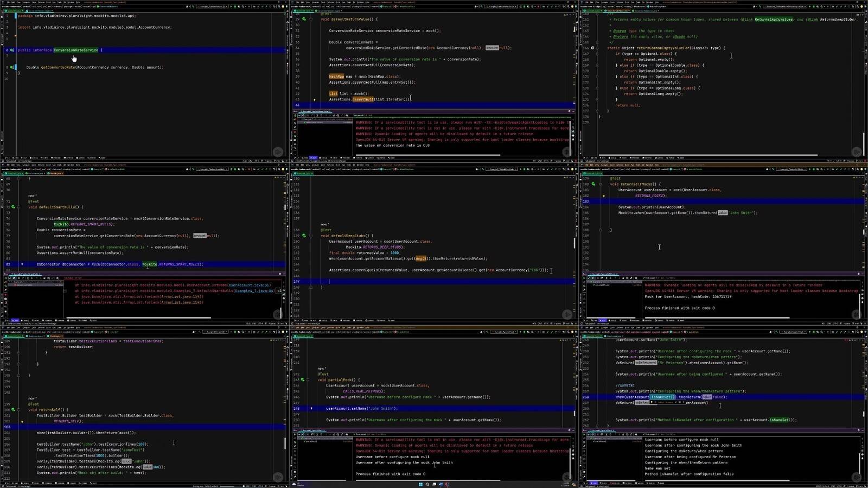
Task: Run the defaultDeepStubs test from its gutter icon
Action: tap(304, 236)
